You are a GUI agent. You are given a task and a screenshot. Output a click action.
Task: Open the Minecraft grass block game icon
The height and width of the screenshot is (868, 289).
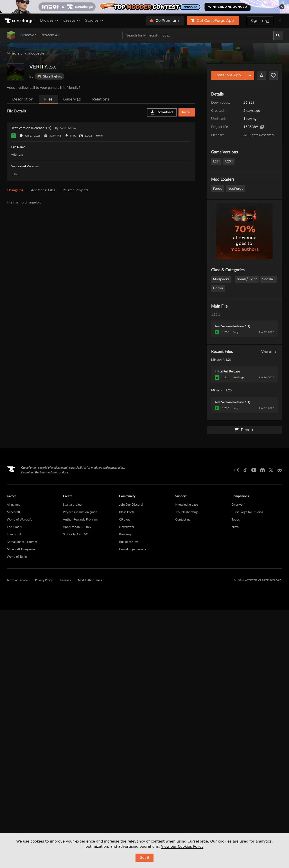[11, 35]
